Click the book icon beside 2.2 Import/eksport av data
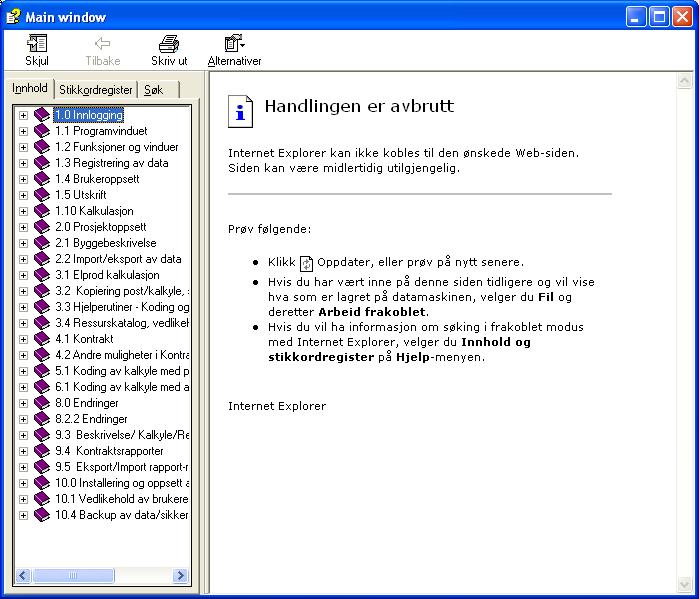This screenshot has height=599, width=699. (x=42, y=259)
